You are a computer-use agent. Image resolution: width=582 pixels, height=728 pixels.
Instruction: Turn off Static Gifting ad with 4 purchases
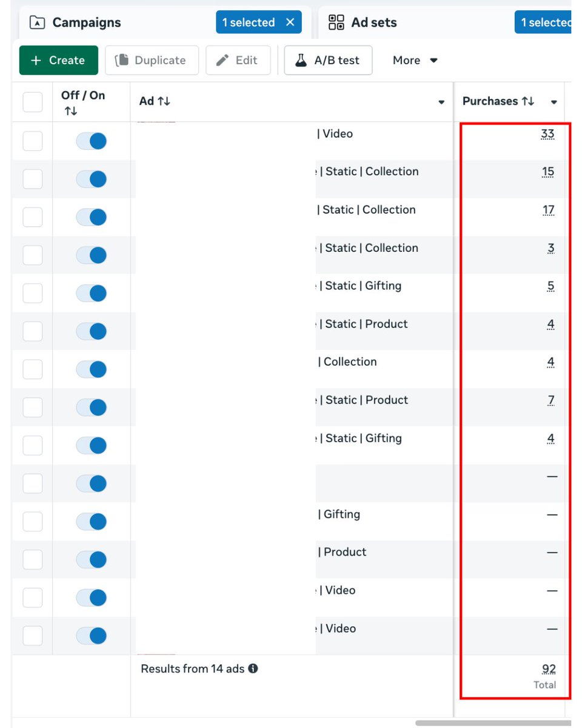click(92, 445)
